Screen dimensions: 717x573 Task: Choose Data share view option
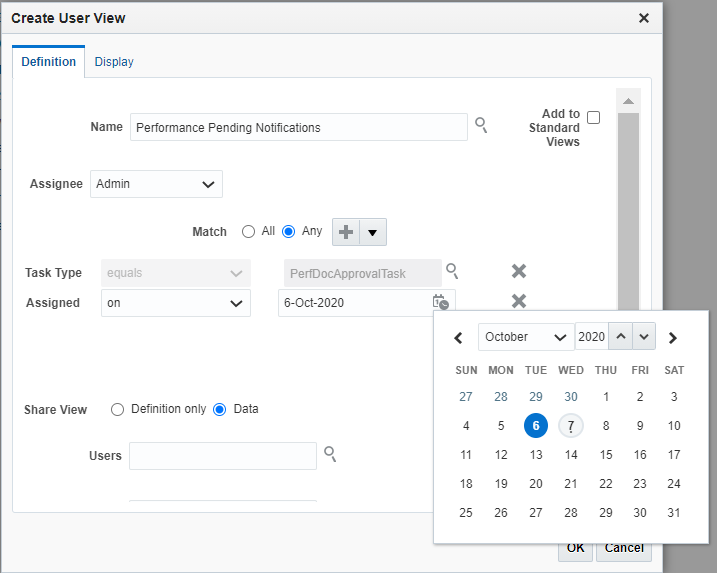(x=219, y=409)
